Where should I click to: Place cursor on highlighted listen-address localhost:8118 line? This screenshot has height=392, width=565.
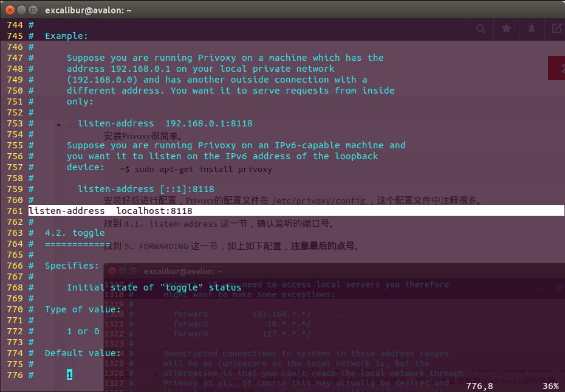click(x=111, y=211)
